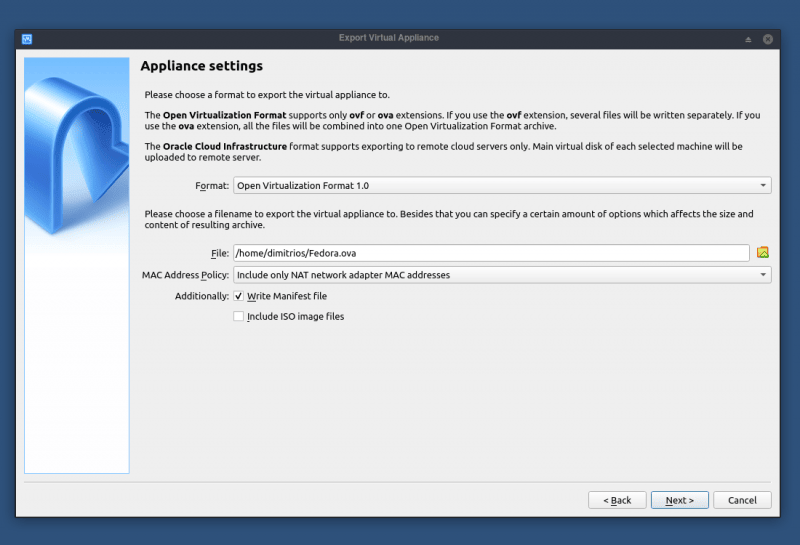Click the Format dropdown arrow
This screenshot has height=545, width=800.
coord(763,186)
